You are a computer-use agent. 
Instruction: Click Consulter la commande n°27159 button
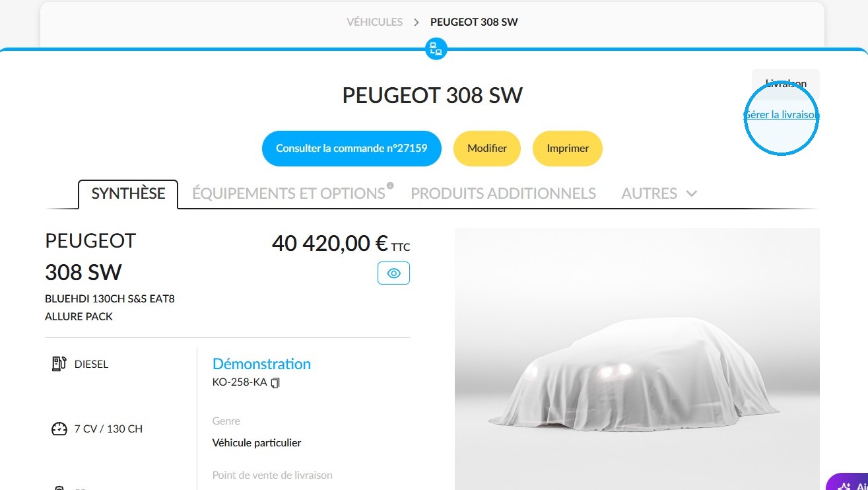pos(351,148)
